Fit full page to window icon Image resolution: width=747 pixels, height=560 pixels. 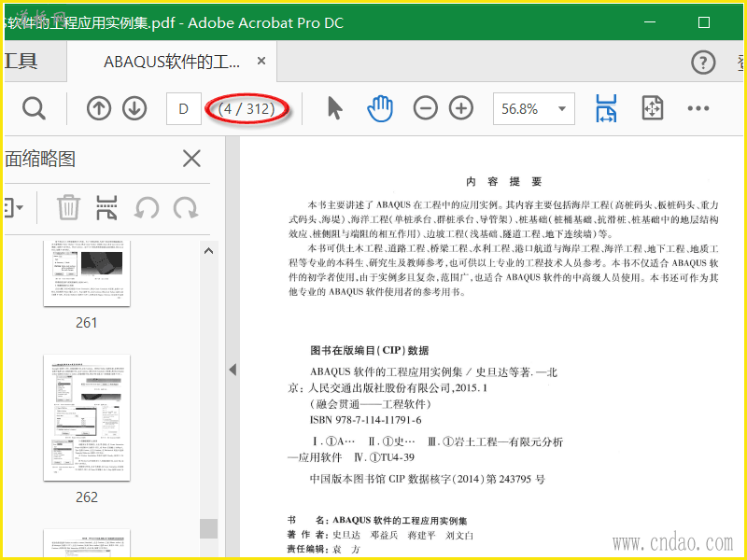652,108
